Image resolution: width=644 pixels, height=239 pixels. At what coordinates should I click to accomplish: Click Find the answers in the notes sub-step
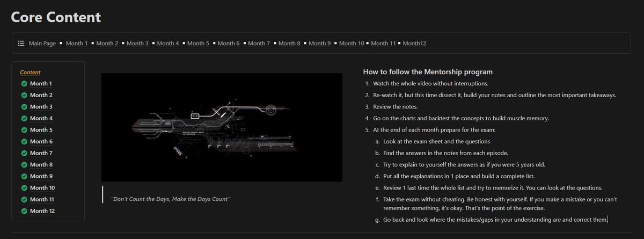pos(445,153)
